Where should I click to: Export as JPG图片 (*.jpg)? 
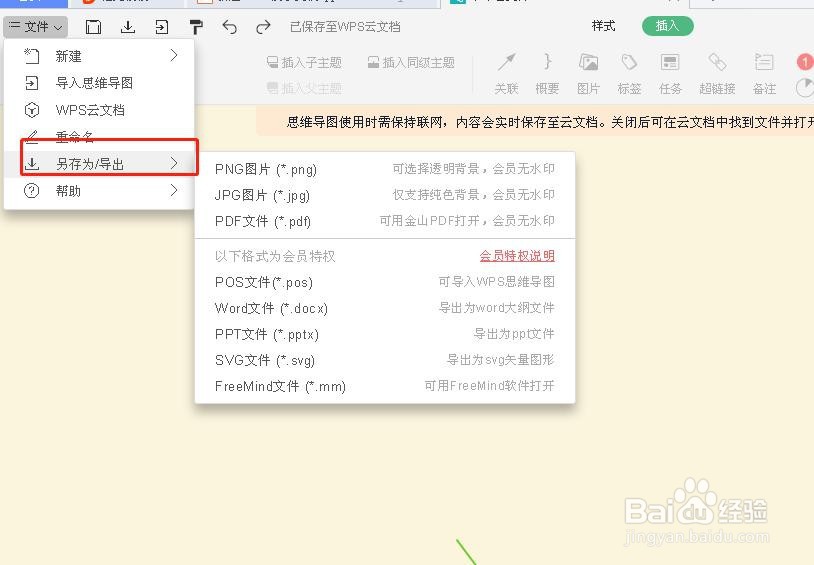tap(385, 195)
